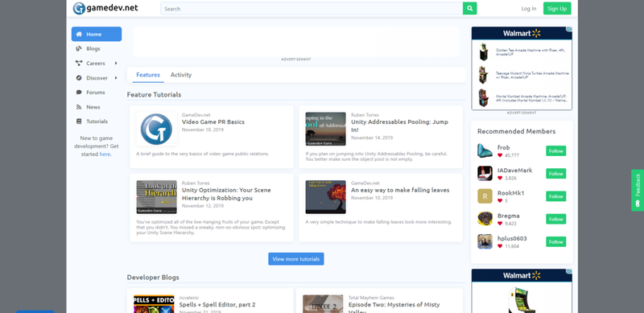Click the Feature Tutorials heading
The image size is (644, 313).
[154, 94]
